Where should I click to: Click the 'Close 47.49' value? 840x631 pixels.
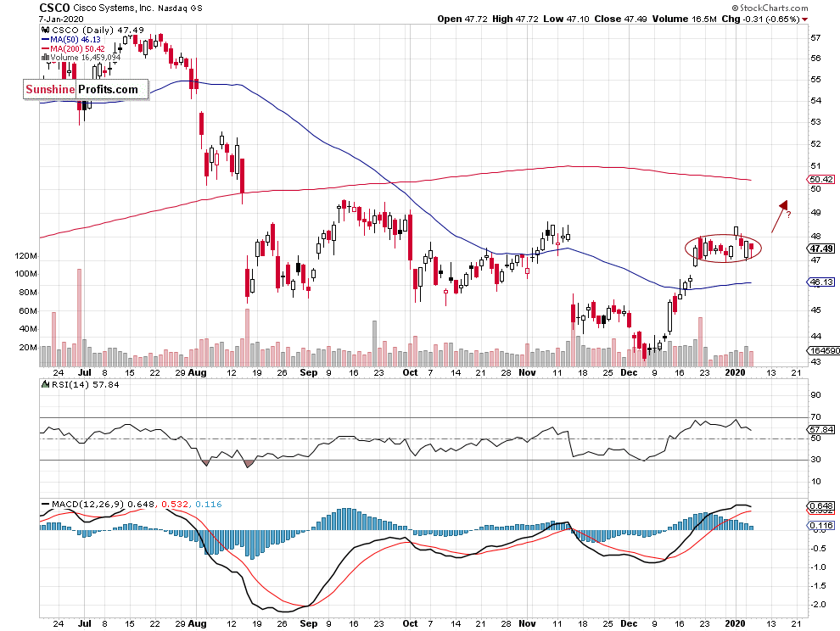[x=620, y=19]
